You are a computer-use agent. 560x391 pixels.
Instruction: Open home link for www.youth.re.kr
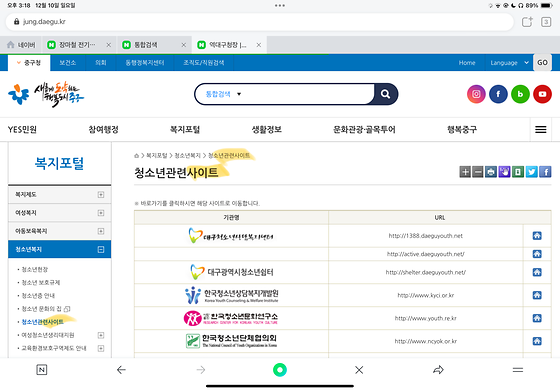(x=537, y=318)
